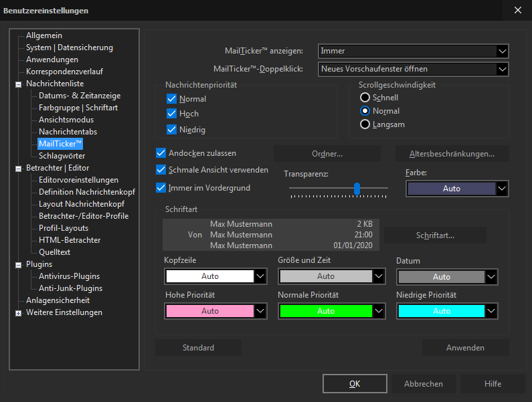Uncheck the Niedrig priority checkbox
The height and width of the screenshot is (402, 532).
coord(172,129)
